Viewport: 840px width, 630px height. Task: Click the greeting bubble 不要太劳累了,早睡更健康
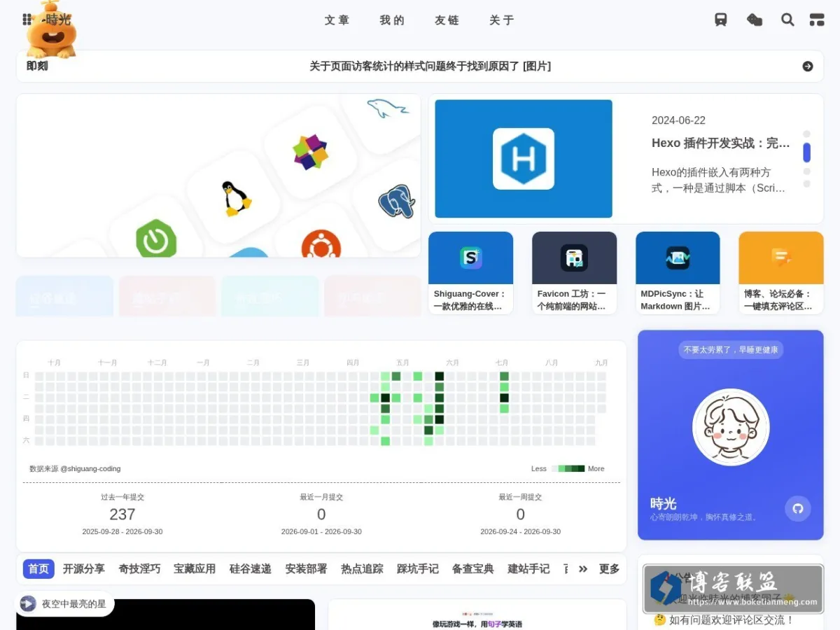tap(731, 349)
